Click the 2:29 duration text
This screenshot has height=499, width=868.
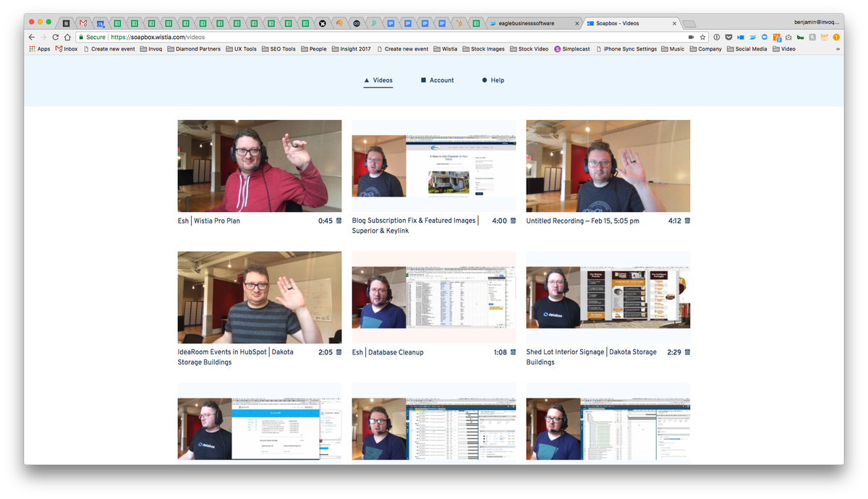[673, 352]
